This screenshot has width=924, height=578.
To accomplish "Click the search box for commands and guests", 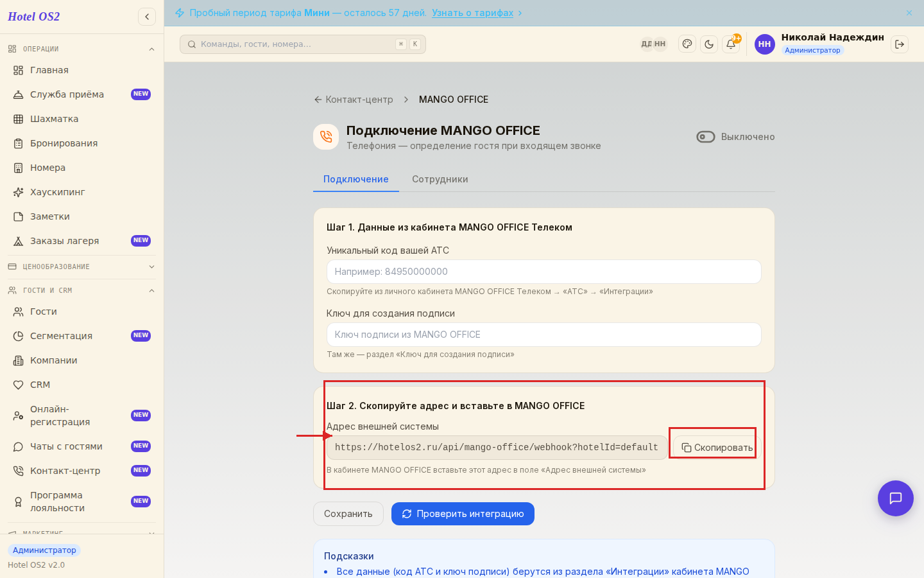I will [302, 44].
